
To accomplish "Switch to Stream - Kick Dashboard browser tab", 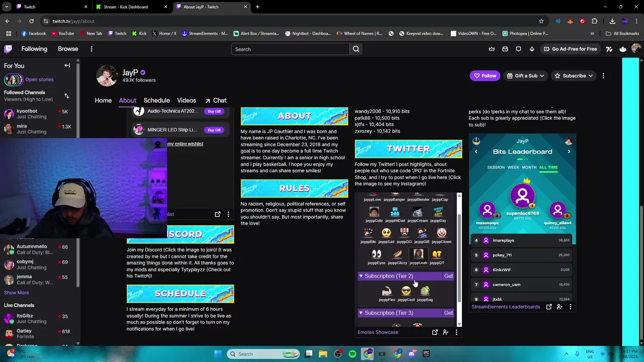I will pyautogui.click(x=132, y=7).
